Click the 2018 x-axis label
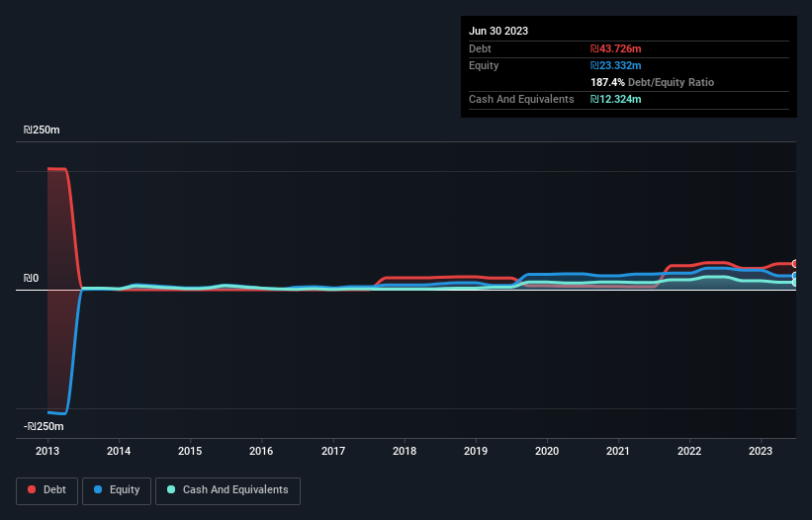 tap(405, 451)
